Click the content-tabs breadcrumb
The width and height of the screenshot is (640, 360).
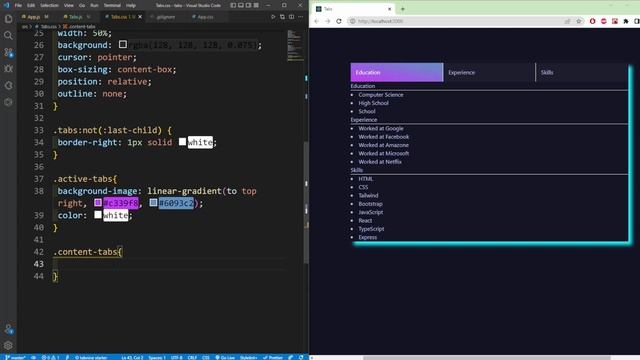click(x=80, y=27)
